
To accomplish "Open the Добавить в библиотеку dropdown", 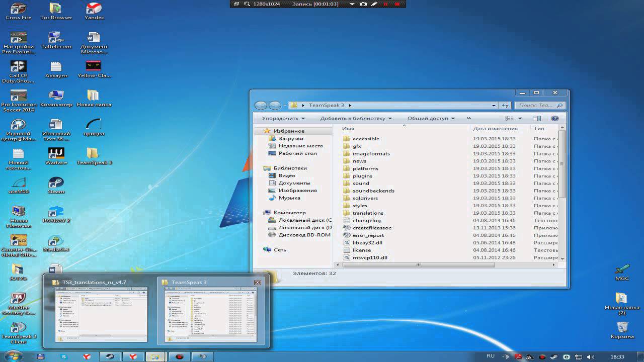I will (356, 118).
